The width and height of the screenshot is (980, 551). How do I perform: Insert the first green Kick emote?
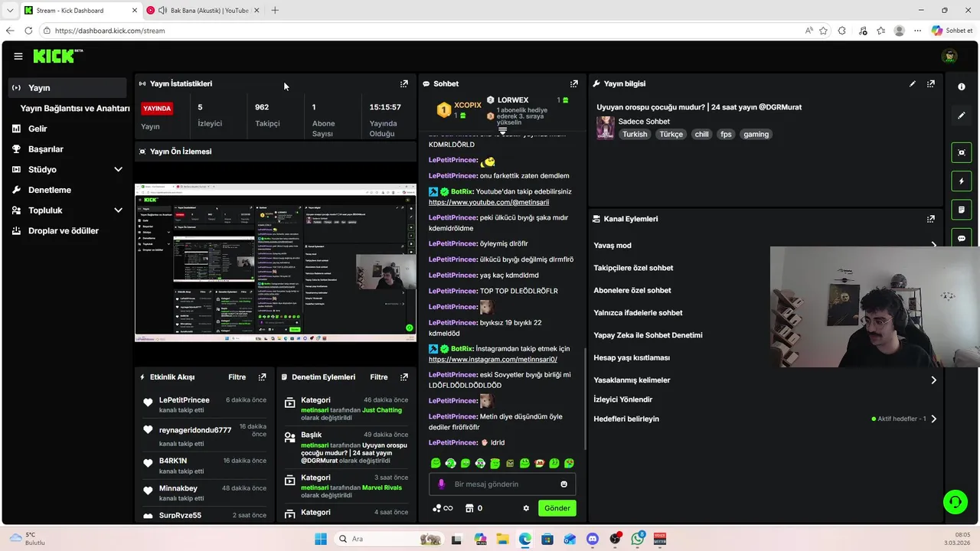point(436,463)
